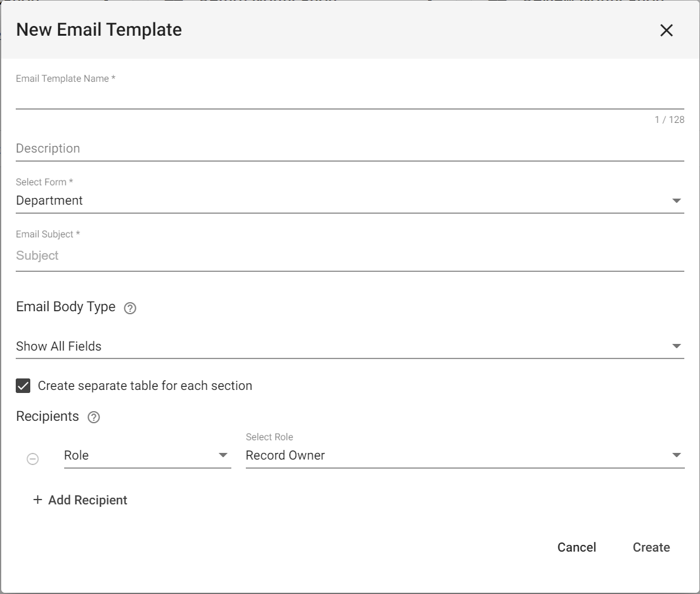Screen dimensions: 700x594
Task: Click the Create separate table for each section label
Action: (x=145, y=386)
